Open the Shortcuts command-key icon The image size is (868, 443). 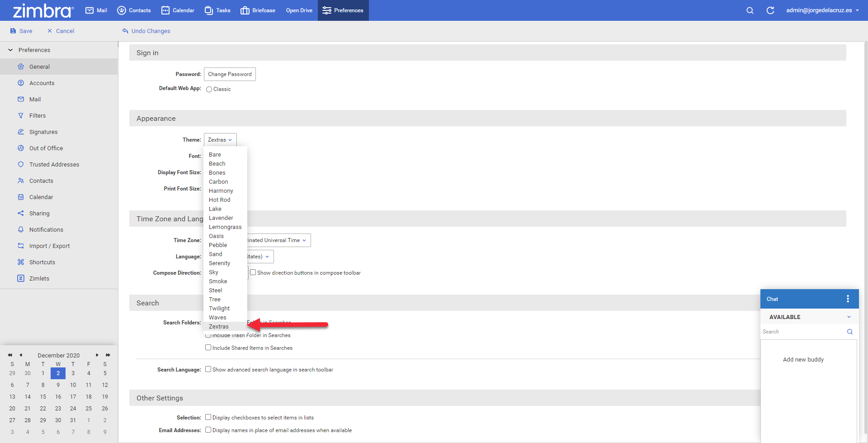[21, 262]
